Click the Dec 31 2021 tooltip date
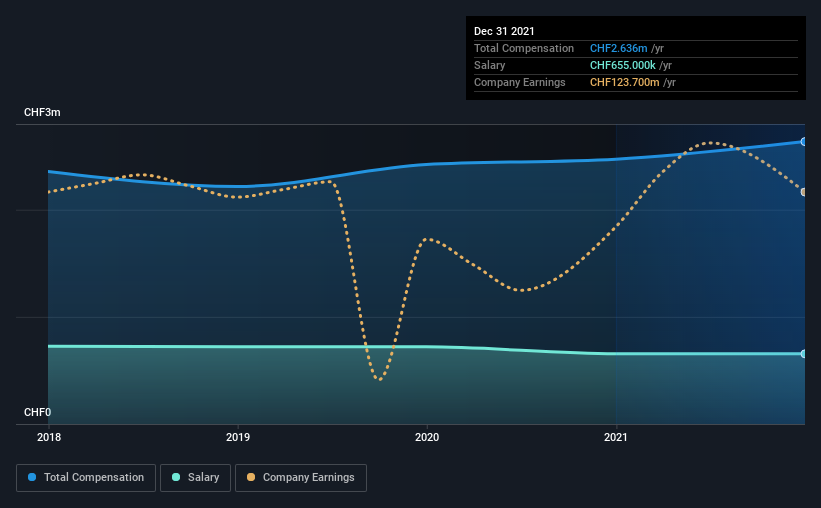Viewport: 821px width, 508px height. coord(504,31)
